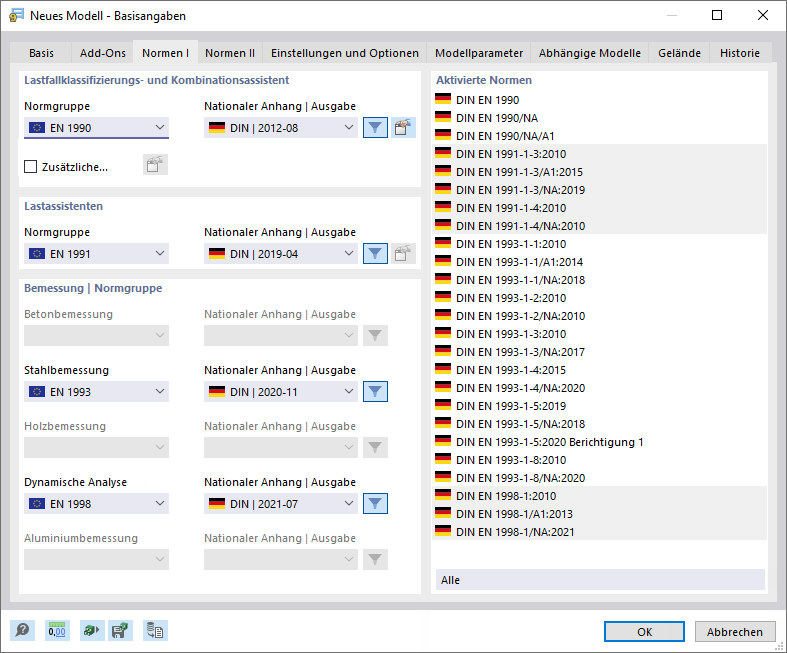Select DIN EN 1993-1-8/NA:2020 entry

click(599, 478)
